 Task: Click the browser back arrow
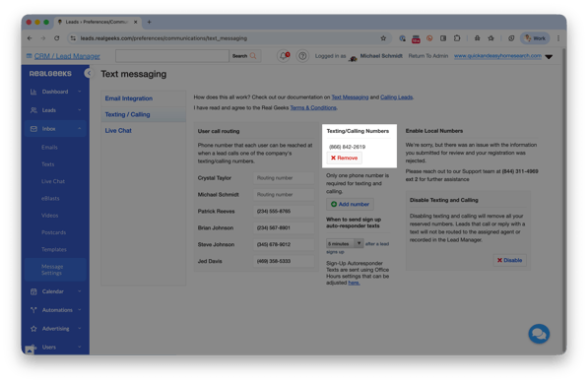(30, 38)
